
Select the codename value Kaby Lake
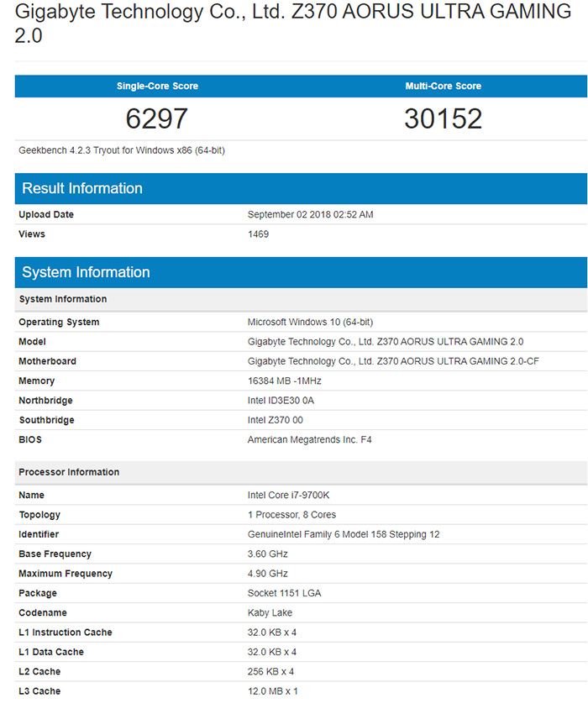[x=270, y=612]
